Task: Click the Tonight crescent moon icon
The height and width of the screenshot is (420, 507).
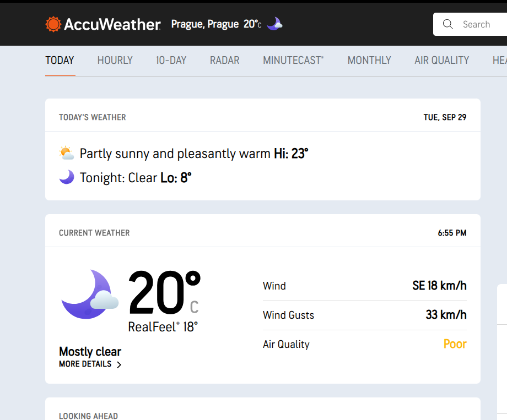Action: [67, 177]
